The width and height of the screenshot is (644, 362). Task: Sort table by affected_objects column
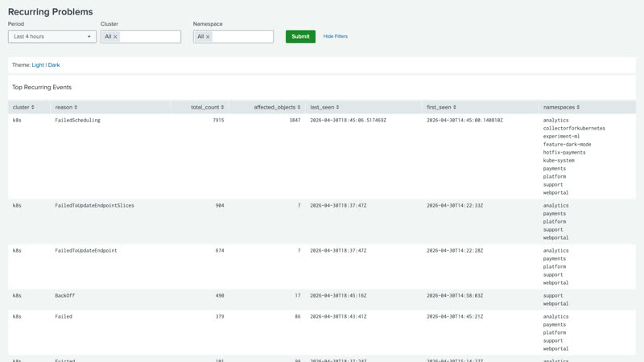pos(277,107)
